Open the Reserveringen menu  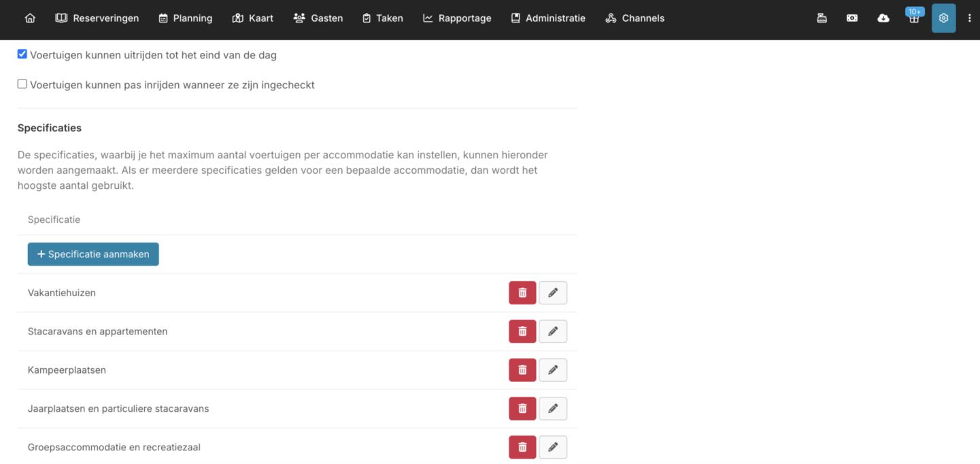(x=97, y=18)
